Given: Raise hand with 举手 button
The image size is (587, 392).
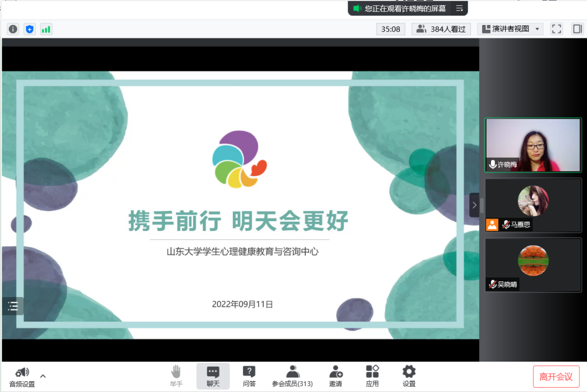Looking at the screenshot, I should click(176, 376).
